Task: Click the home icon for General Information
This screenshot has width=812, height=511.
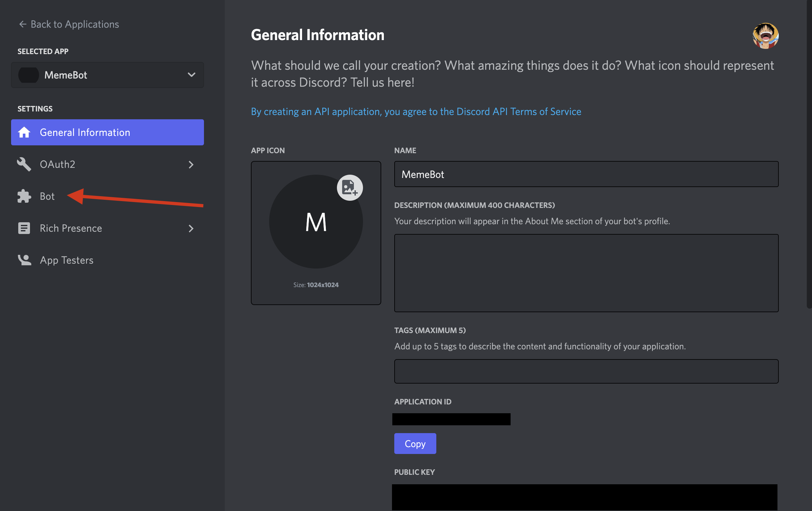Action: click(24, 132)
